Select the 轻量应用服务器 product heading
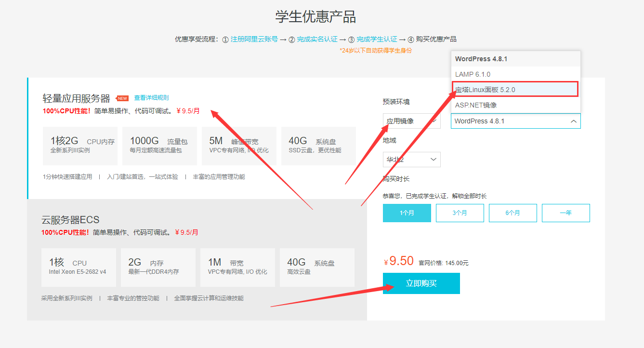The width and height of the screenshot is (644, 348). tap(77, 99)
